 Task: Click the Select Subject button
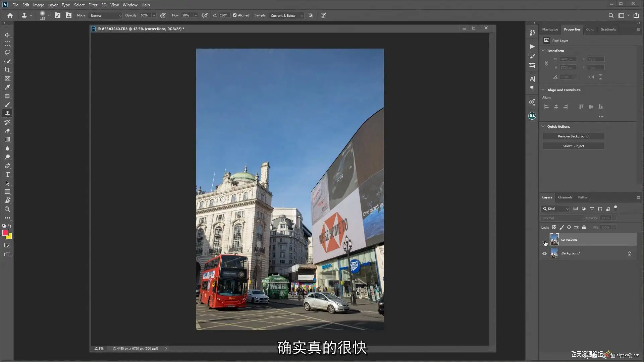pyautogui.click(x=573, y=146)
